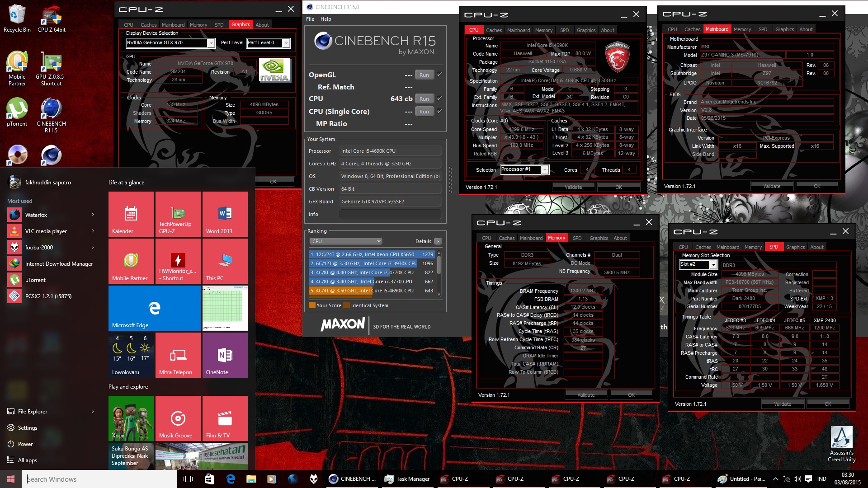Open Task View on the taskbar
The image size is (868, 488).
coord(188,479)
